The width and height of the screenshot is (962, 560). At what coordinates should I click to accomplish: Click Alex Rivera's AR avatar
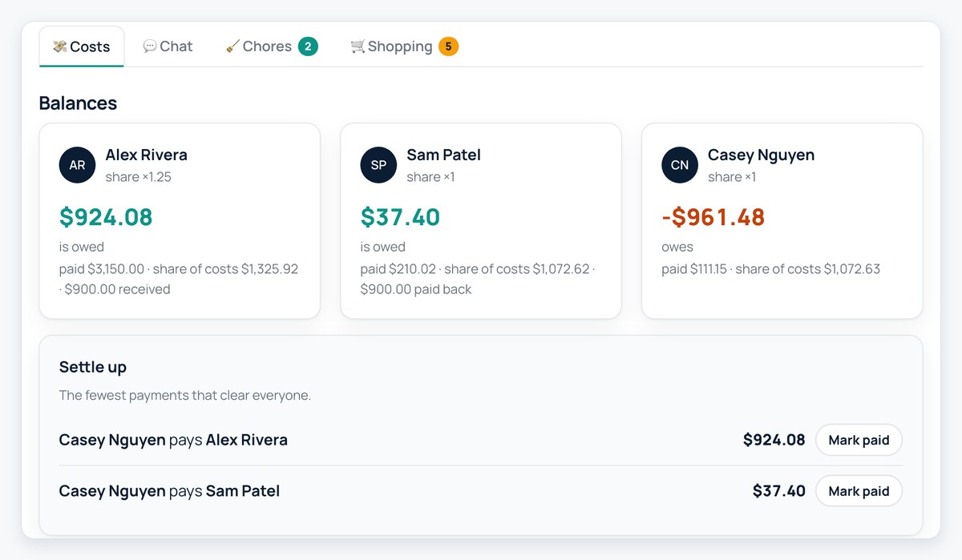[x=77, y=165]
